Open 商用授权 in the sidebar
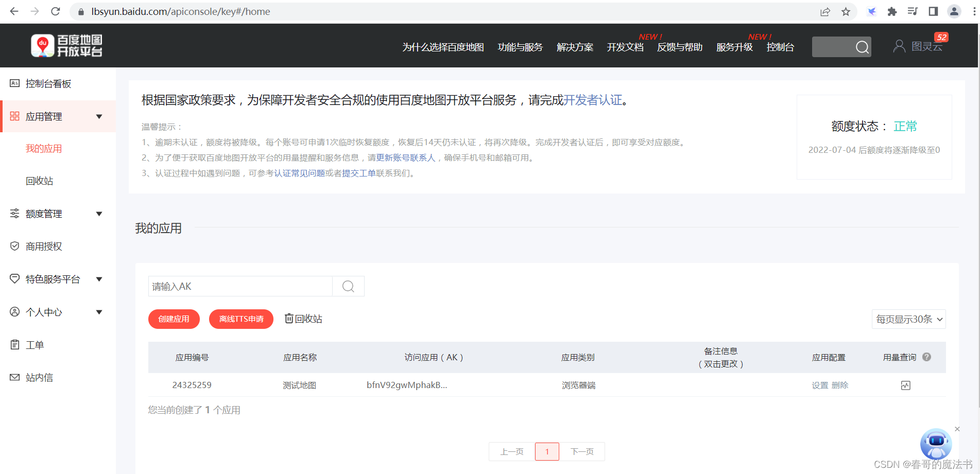This screenshot has height=474, width=980. [44, 247]
